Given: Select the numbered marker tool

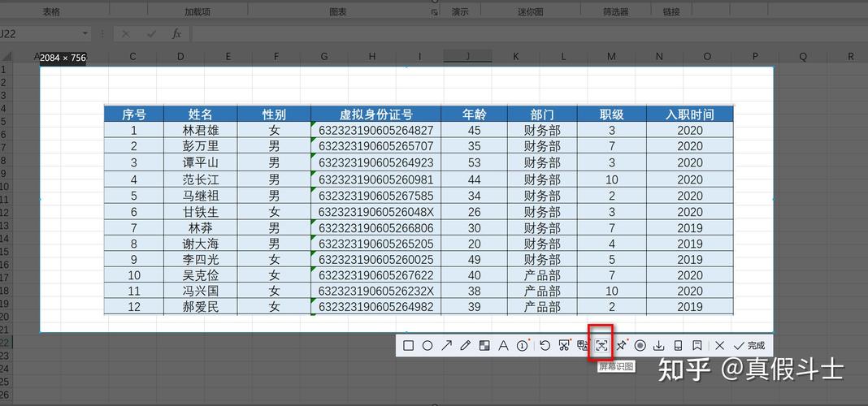Looking at the screenshot, I should [x=523, y=346].
